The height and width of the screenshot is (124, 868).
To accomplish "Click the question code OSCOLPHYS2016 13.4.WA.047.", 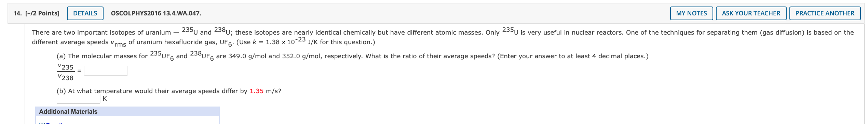I will (156, 13).
